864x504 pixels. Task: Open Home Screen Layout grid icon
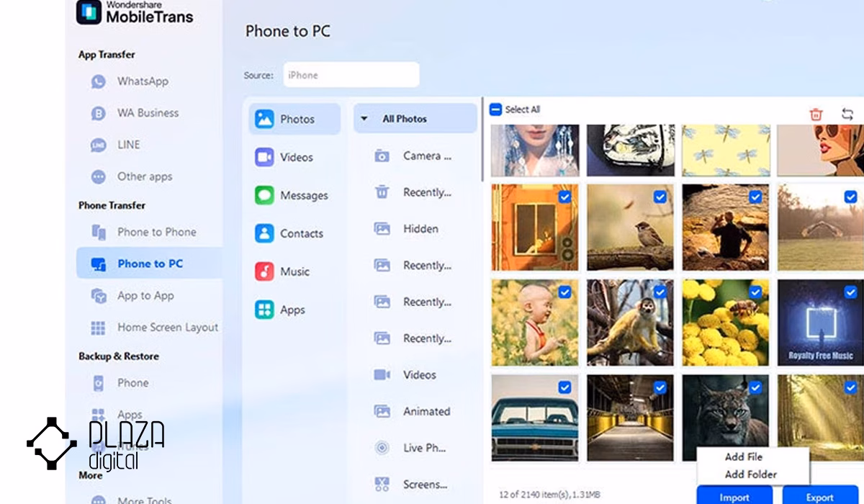coord(98,328)
